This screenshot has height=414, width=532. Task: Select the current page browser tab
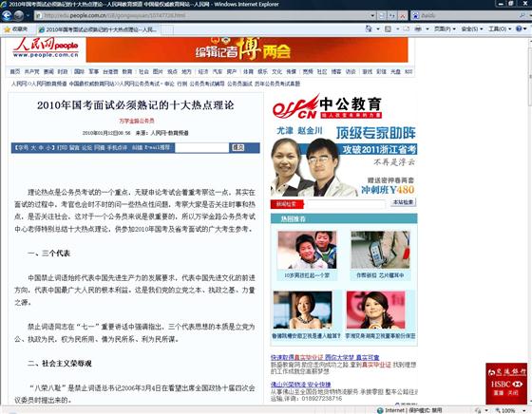pyautogui.click(x=99, y=29)
